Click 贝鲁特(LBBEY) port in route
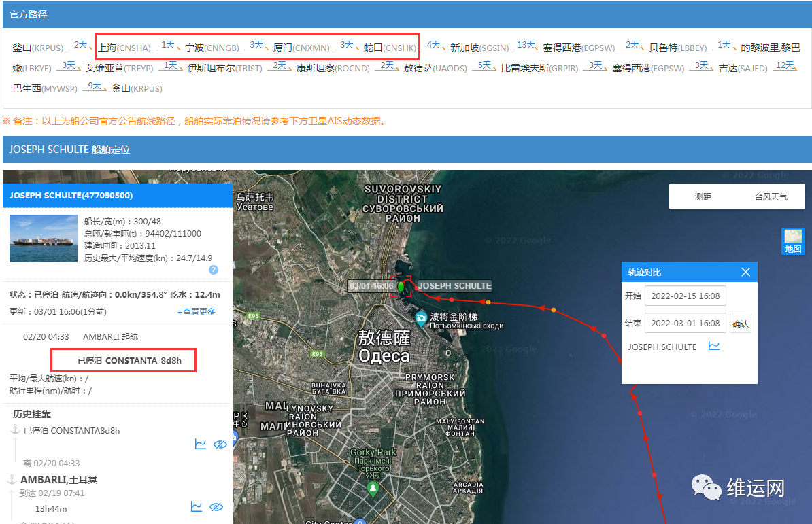812x524 pixels. click(x=678, y=48)
